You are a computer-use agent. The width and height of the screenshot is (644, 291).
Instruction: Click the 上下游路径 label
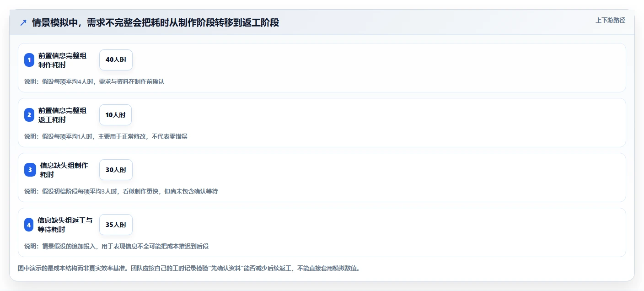(610, 20)
